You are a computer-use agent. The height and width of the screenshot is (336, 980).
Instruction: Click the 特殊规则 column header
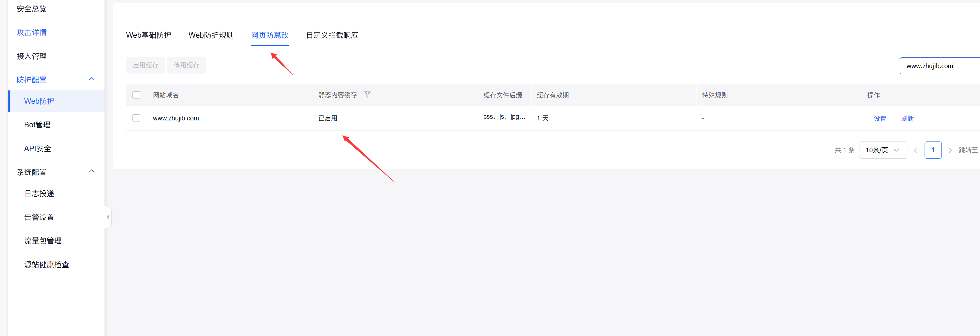[715, 95]
